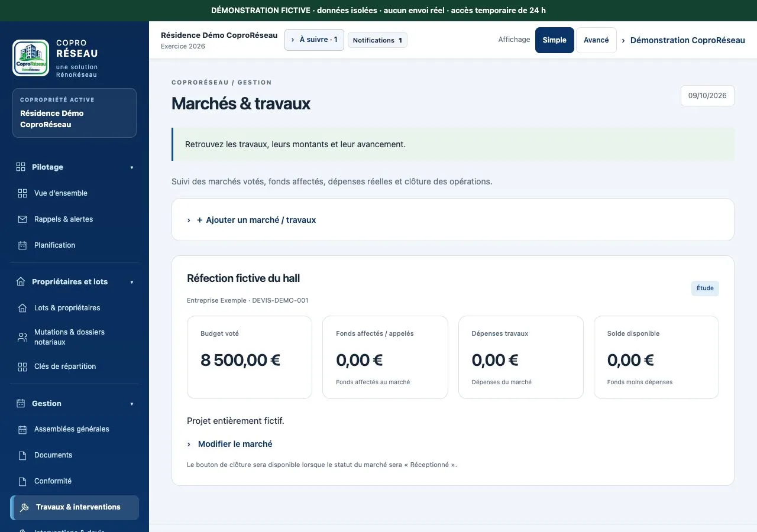Image resolution: width=757 pixels, height=532 pixels.
Task: Click the dashboard icon beside Vue d'ensemble
Action: [22, 193]
